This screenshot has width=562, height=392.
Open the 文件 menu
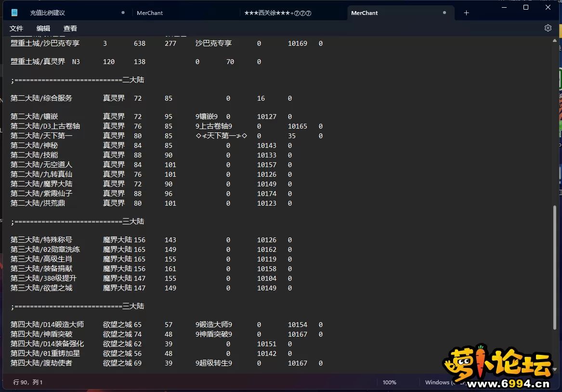pos(16,28)
